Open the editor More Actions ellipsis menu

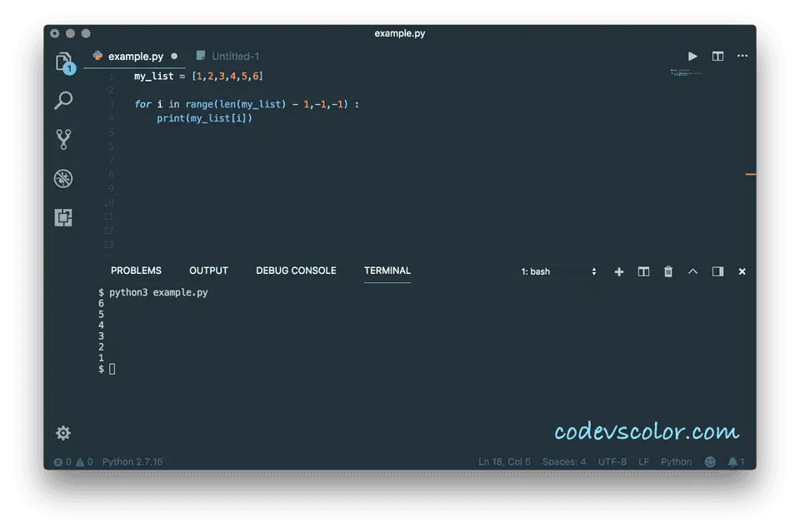coord(742,57)
